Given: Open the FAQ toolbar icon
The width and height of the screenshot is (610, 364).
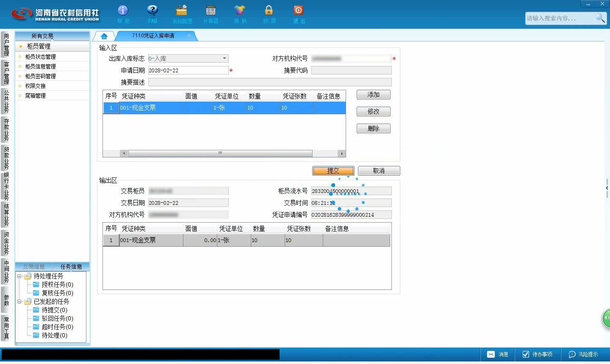Looking at the screenshot, I should (152, 14).
